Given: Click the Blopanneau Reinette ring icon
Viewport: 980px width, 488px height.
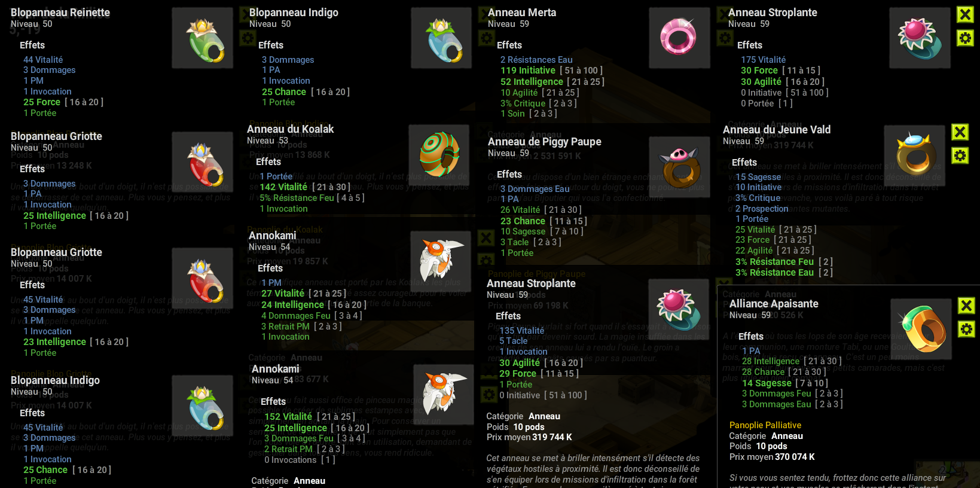Looking at the screenshot, I should [203, 38].
